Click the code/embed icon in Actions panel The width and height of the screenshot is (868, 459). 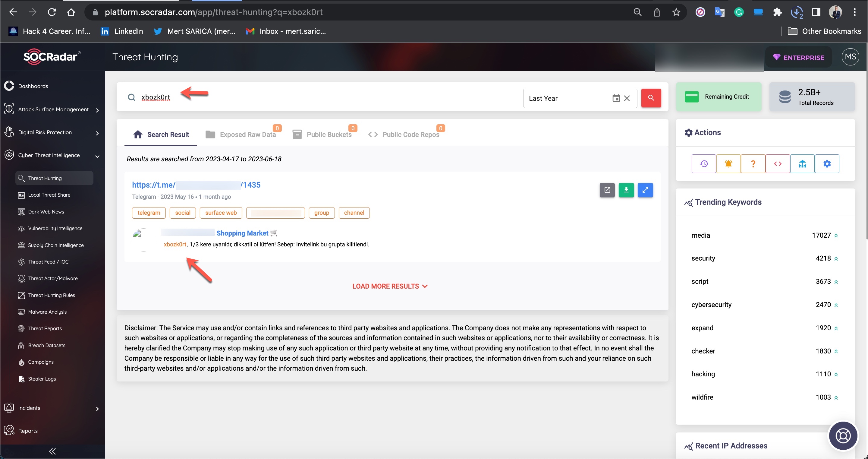pos(777,164)
